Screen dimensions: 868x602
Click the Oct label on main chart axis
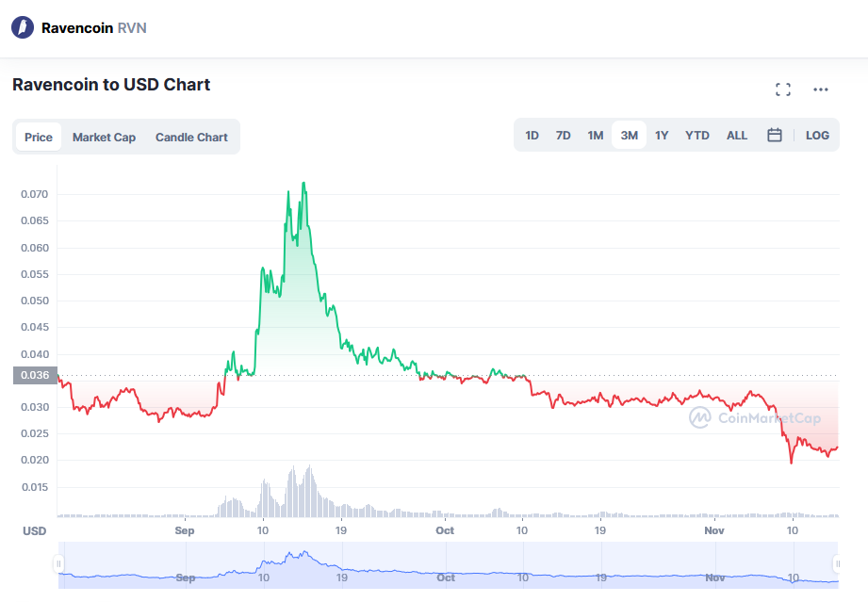point(445,530)
